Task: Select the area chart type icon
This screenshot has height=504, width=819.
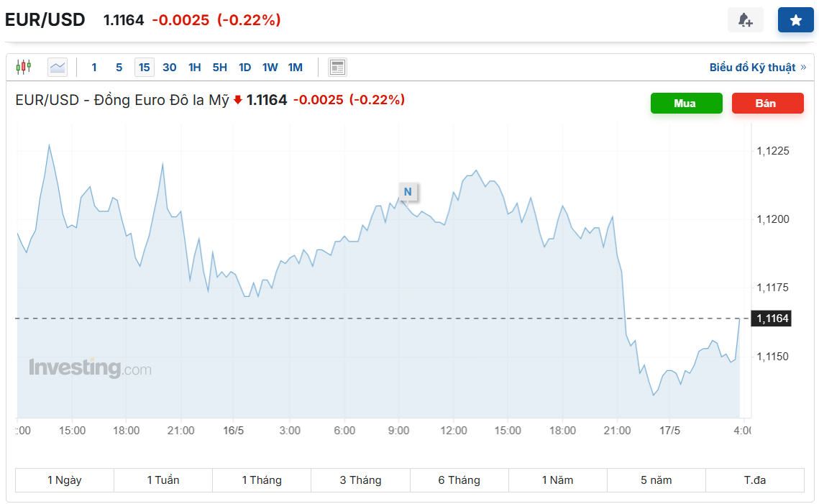Action: [58, 67]
